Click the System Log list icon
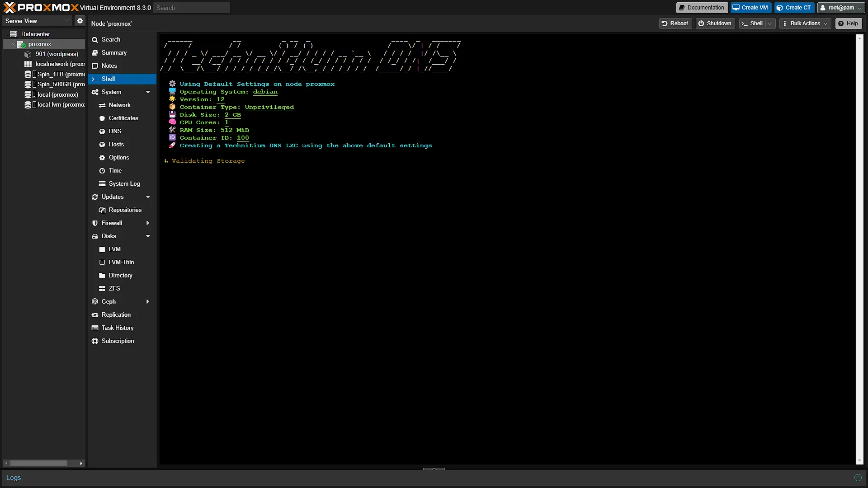The height and width of the screenshot is (488, 868). point(102,184)
